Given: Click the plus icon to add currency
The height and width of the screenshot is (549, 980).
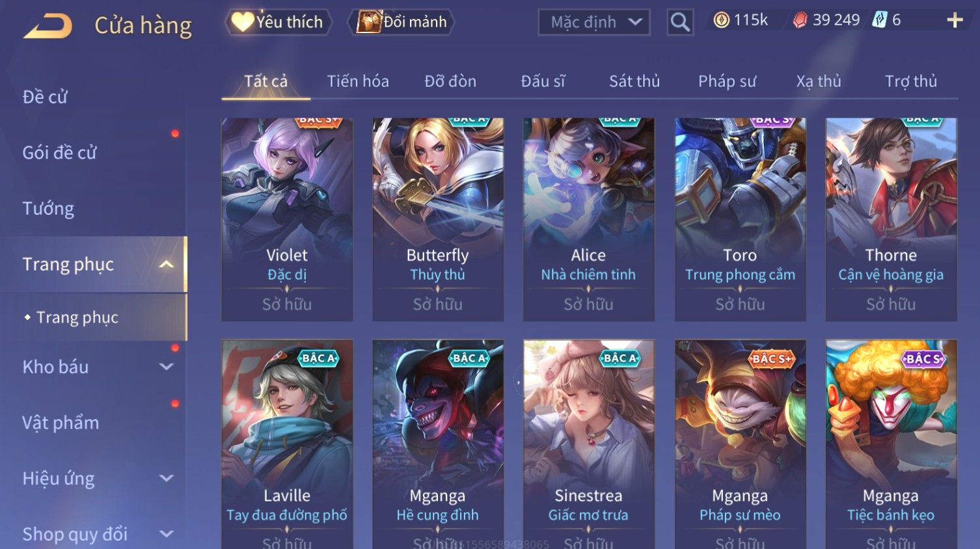Looking at the screenshot, I should point(955,21).
